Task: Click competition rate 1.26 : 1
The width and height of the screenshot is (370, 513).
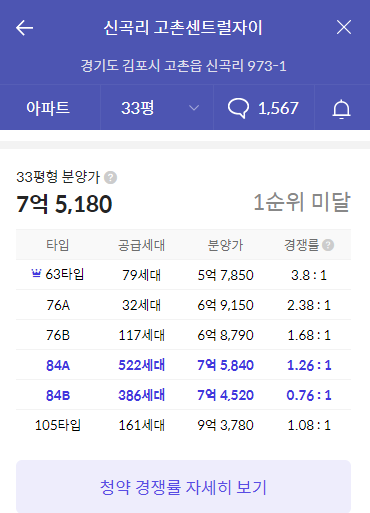Action: (x=309, y=365)
